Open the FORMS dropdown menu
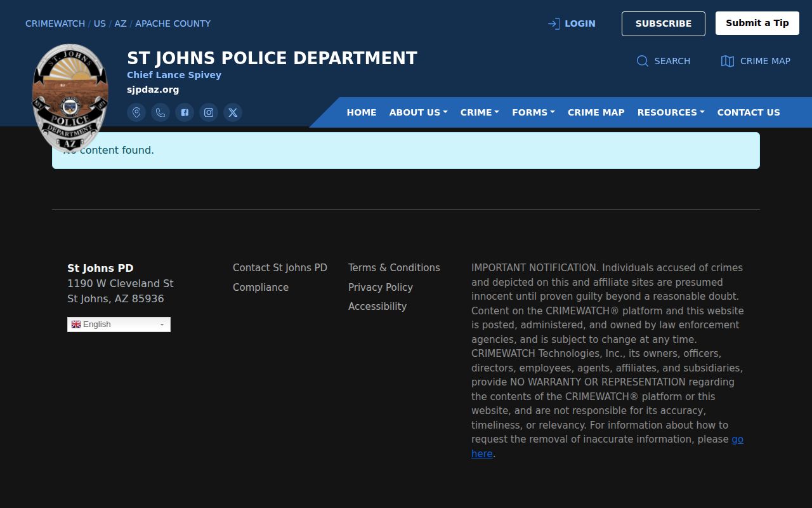812x508 pixels. click(x=534, y=112)
